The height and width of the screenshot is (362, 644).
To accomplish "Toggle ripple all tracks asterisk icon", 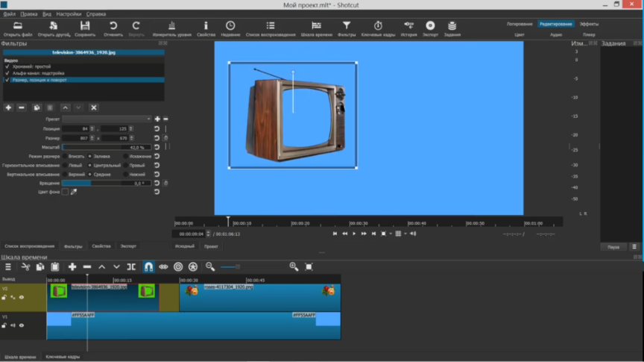I will tap(192, 266).
